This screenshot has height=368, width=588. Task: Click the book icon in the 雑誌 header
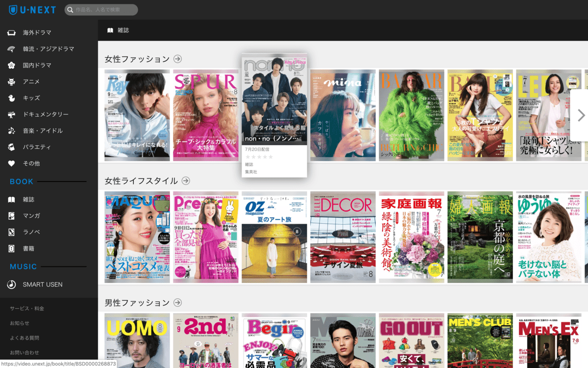[110, 30]
